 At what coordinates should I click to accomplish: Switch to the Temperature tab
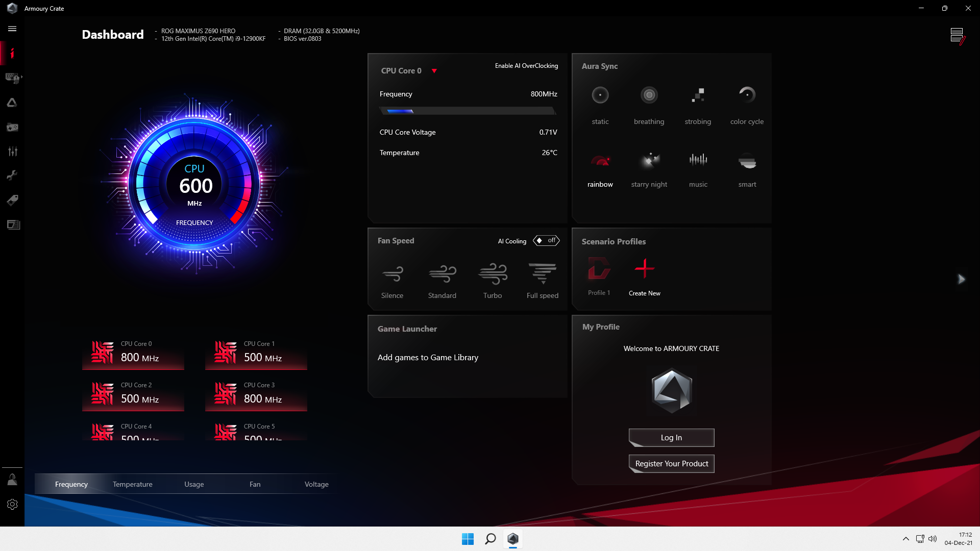(133, 484)
